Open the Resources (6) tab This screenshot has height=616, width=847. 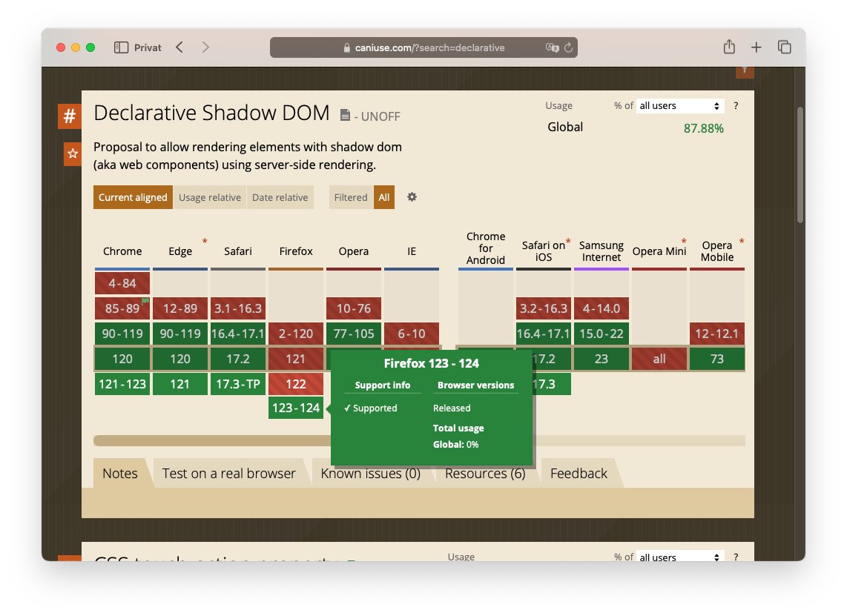point(485,474)
